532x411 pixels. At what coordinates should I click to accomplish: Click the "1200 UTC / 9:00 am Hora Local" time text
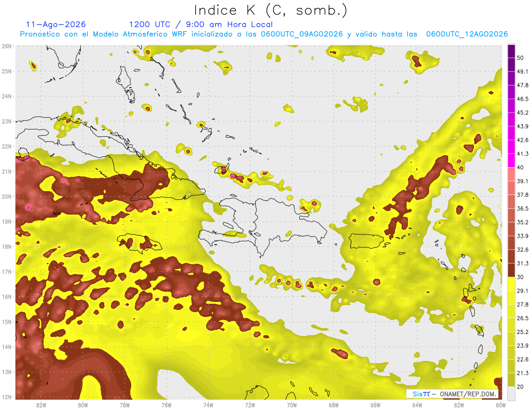point(201,24)
